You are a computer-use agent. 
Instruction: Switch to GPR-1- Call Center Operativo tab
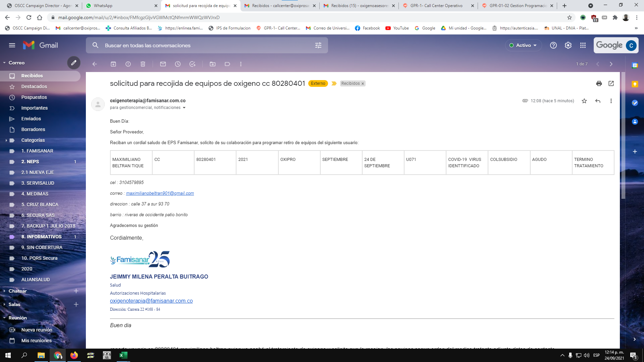coord(438,6)
